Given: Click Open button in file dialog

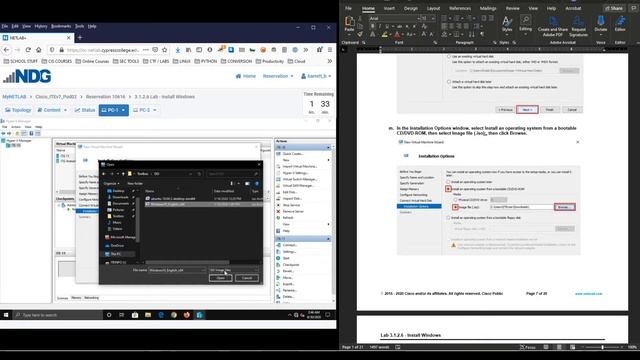Looking at the screenshot, I should point(220,278).
